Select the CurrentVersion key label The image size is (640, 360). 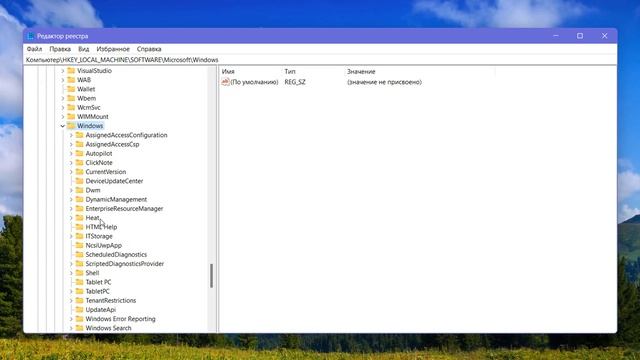[x=106, y=172]
